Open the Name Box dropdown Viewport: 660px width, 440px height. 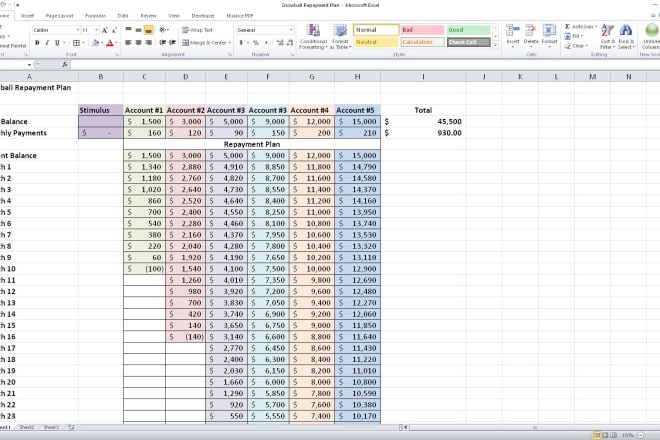point(29,64)
